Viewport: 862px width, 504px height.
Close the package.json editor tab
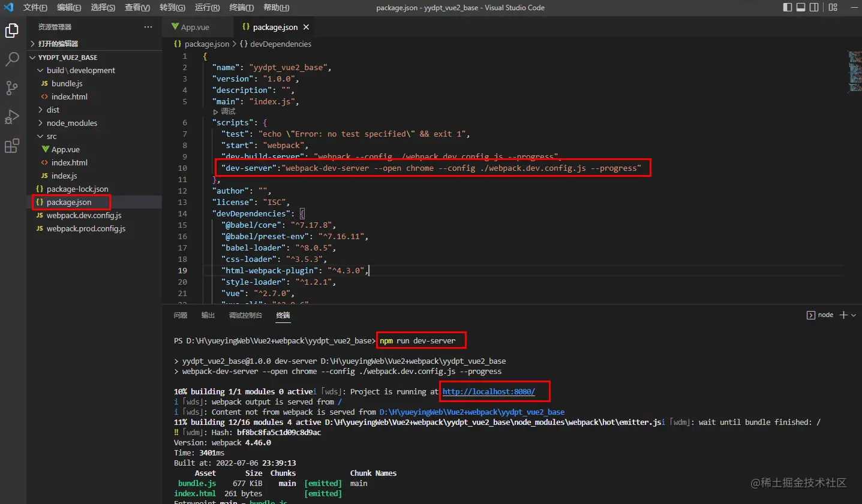(x=307, y=27)
